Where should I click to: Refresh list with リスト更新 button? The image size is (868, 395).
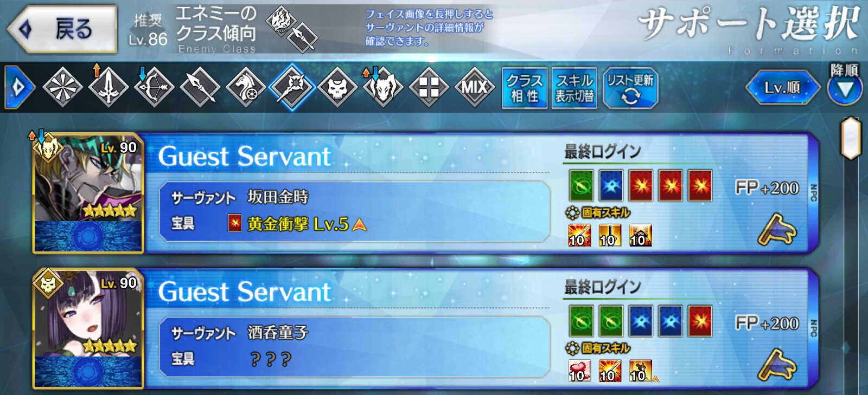(x=630, y=88)
